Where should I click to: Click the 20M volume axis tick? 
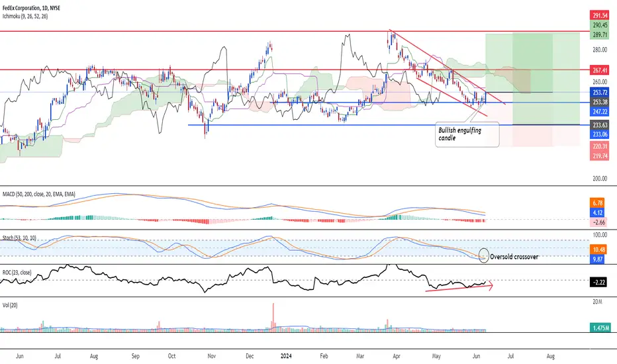point(597,302)
